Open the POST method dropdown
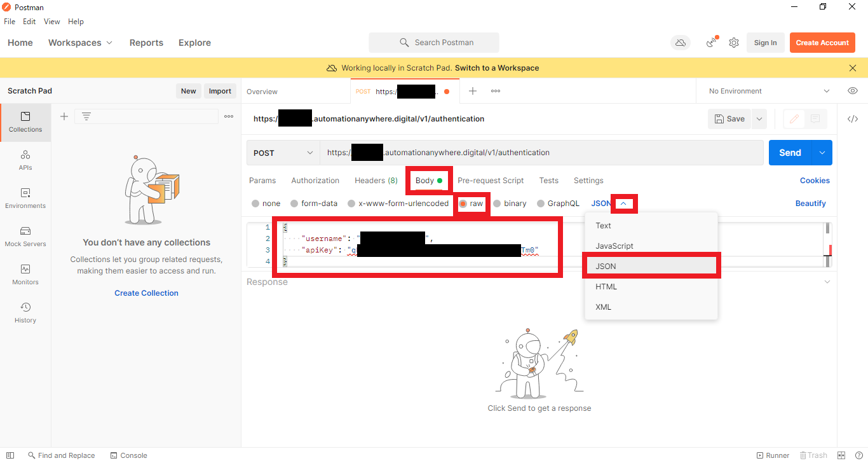The height and width of the screenshot is (463, 868). point(283,153)
